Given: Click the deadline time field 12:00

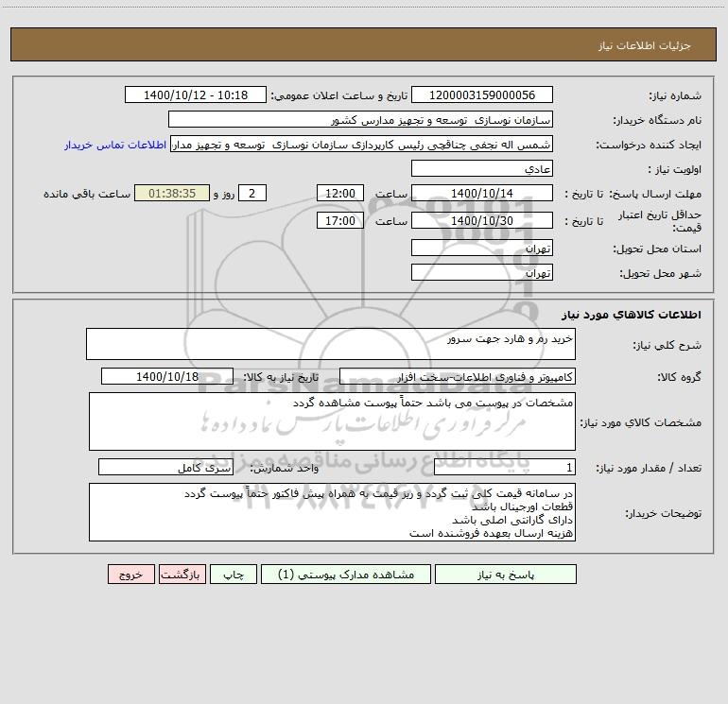Looking at the screenshot, I should (x=339, y=193).
